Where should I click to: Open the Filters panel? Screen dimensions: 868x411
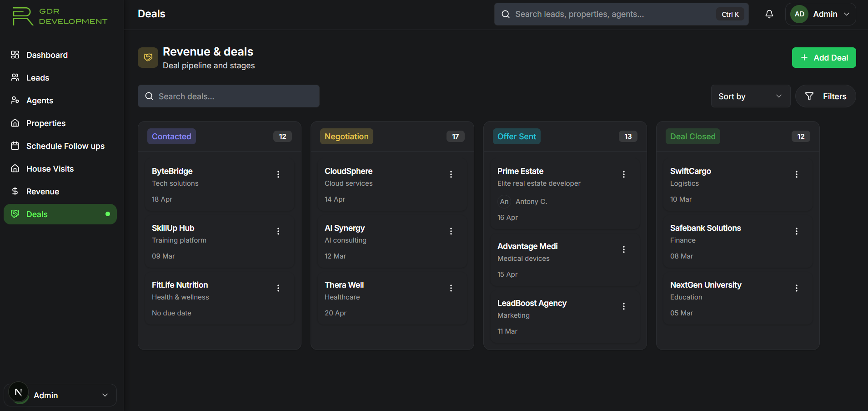click(x=825, y=96)
